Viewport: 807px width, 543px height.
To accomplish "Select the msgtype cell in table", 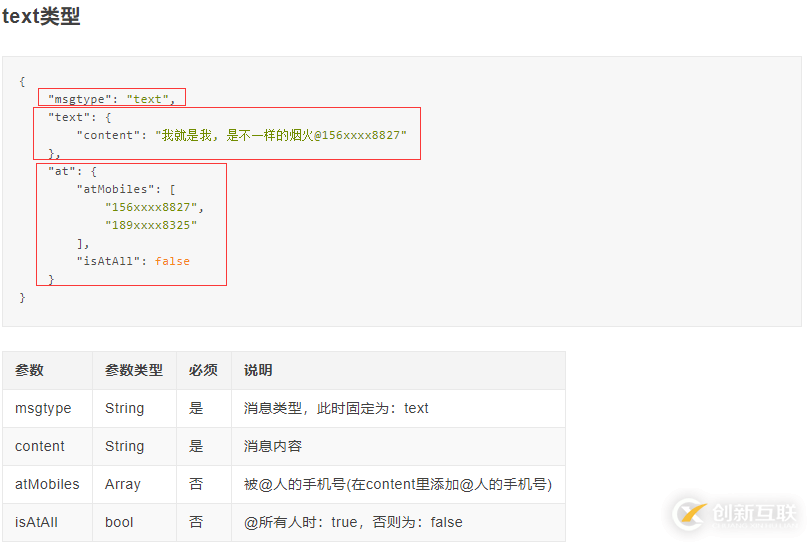I will [x=43, y=408].
